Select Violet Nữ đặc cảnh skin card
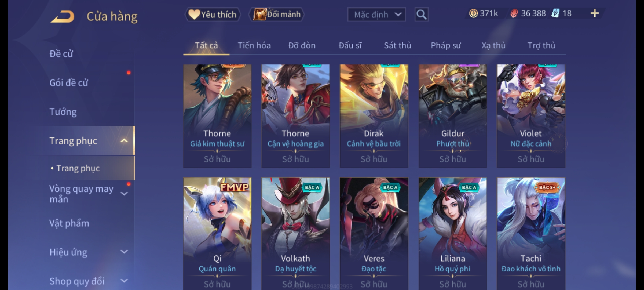 tap(531, 116)
